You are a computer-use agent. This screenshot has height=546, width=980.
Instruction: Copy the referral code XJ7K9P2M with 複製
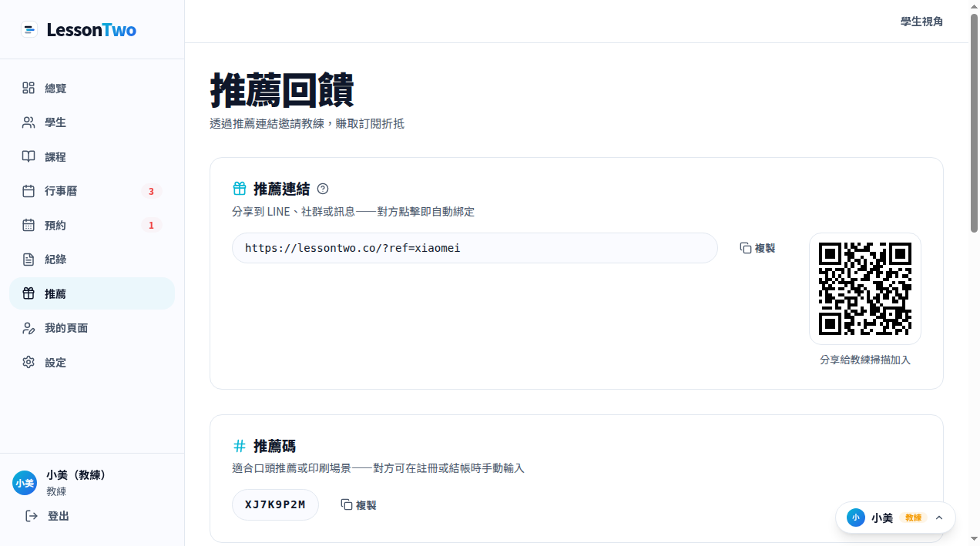coord(358,504)
